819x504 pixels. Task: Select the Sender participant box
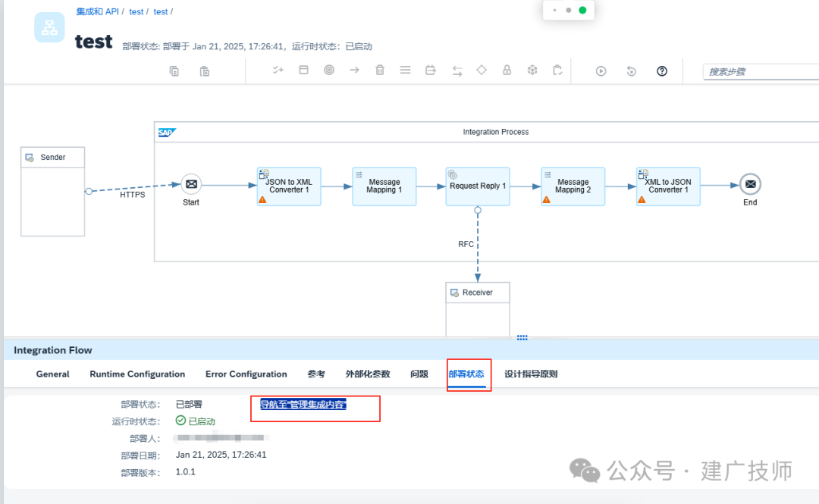(53, 192)
